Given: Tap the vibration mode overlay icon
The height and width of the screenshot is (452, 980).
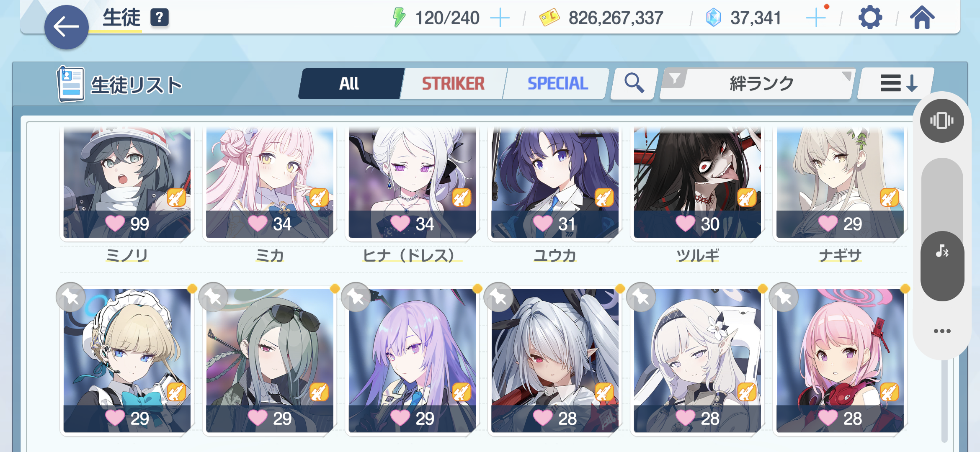Looking at the screenshot, I should point(942,121).
